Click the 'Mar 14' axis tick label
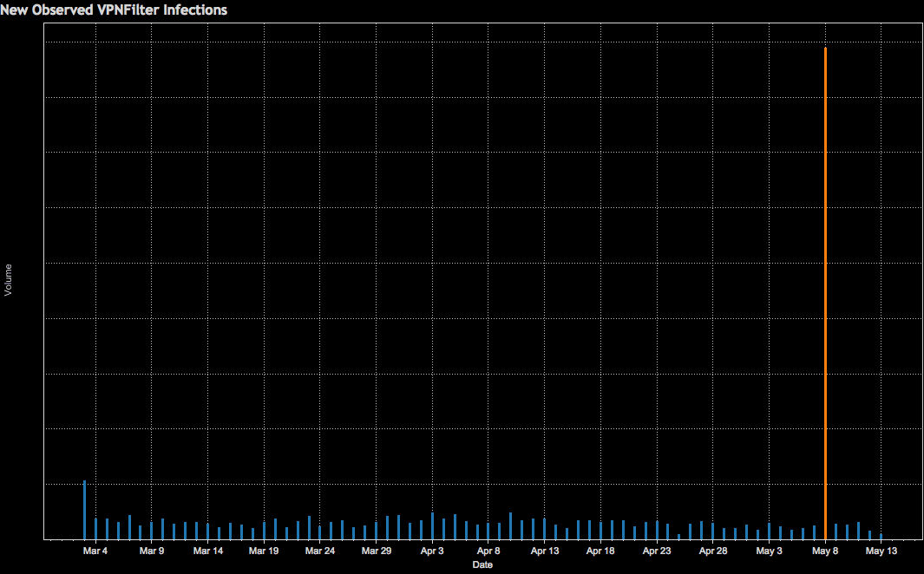 (x=208, y=551)
